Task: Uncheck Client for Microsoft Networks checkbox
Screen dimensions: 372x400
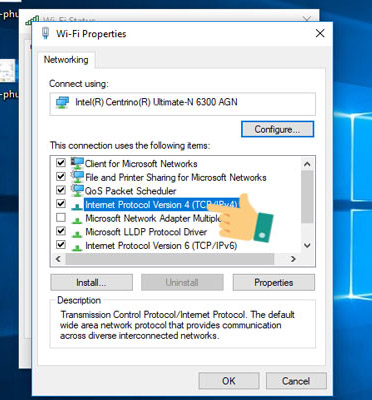Action: tap(61, 163)
